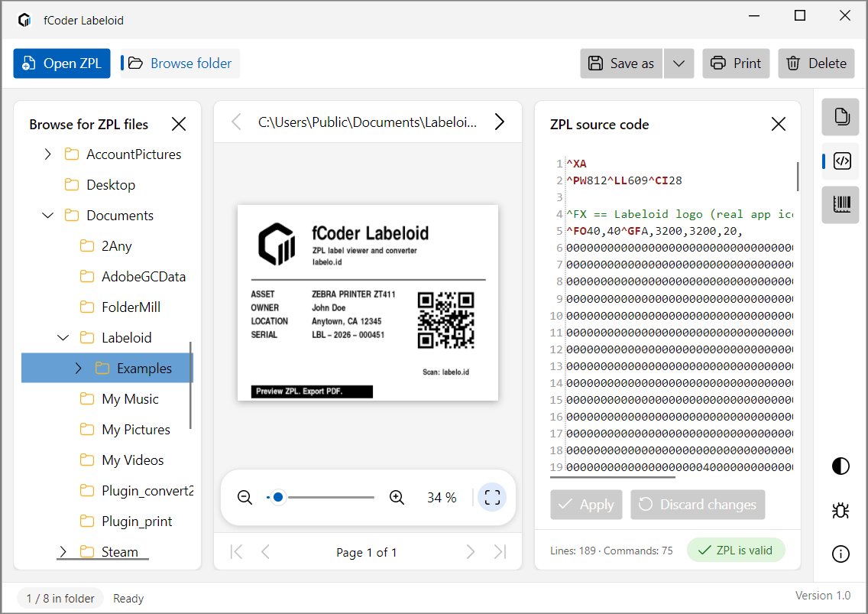Close the ZPL source code panel
This screenshot has height=614, width=868.
tap(779, 124)
